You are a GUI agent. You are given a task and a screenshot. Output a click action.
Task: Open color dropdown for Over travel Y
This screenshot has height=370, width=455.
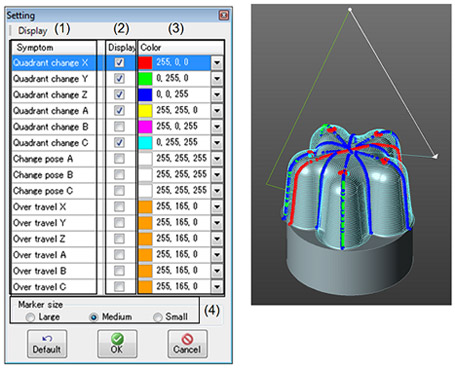pos(217,222)
